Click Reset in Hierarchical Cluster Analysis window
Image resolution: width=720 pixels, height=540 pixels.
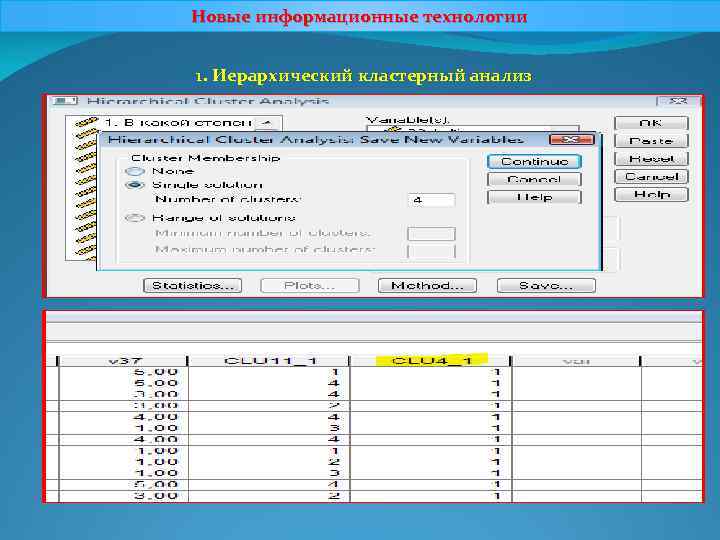[x=651, y=159]
